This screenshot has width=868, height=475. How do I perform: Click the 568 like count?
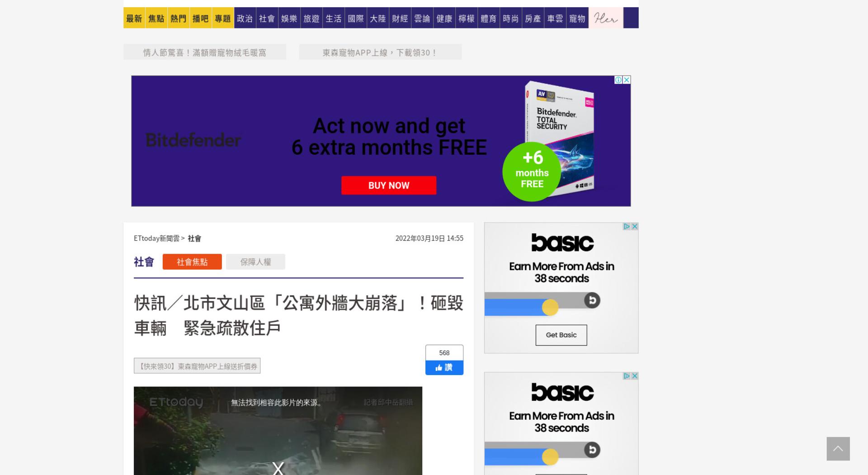(x=444, y=353)
